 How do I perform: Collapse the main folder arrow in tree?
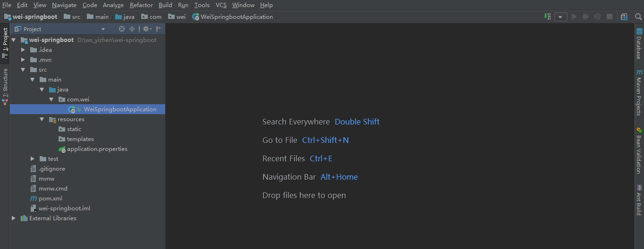(x=33, y=80)
